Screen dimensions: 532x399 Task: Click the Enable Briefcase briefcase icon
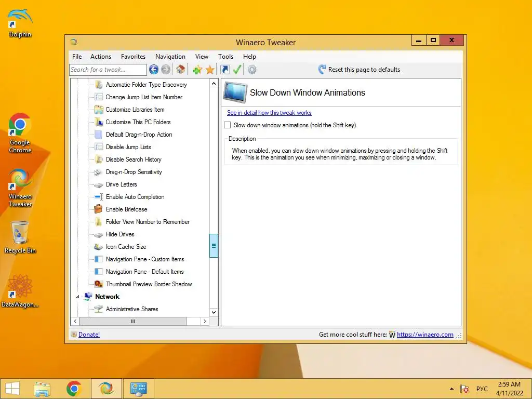click(98, 209)
